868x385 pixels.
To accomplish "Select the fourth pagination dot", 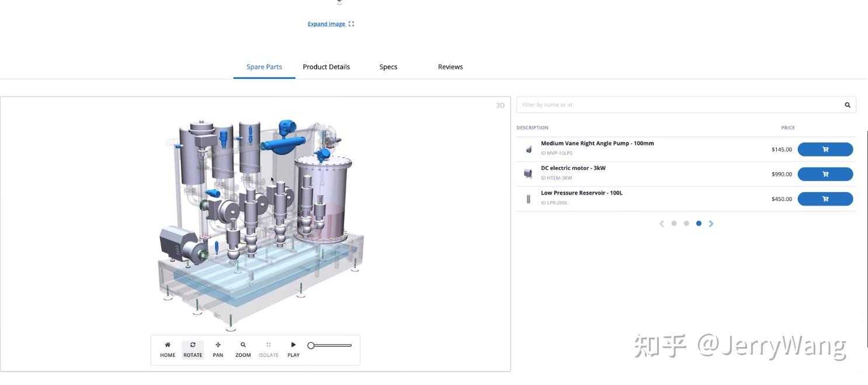I will pyautogui.click(x=699, y=223).
